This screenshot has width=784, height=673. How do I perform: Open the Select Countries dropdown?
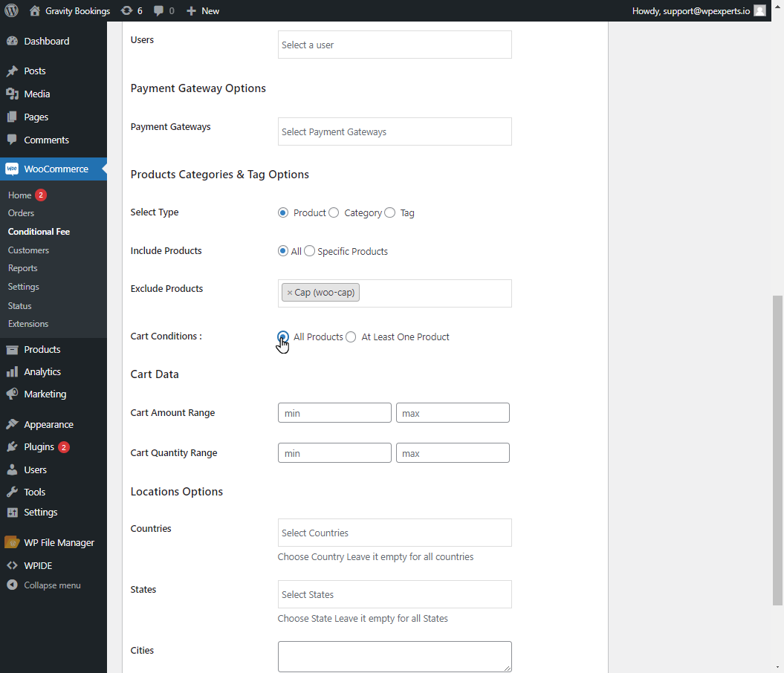pos(395,533)
